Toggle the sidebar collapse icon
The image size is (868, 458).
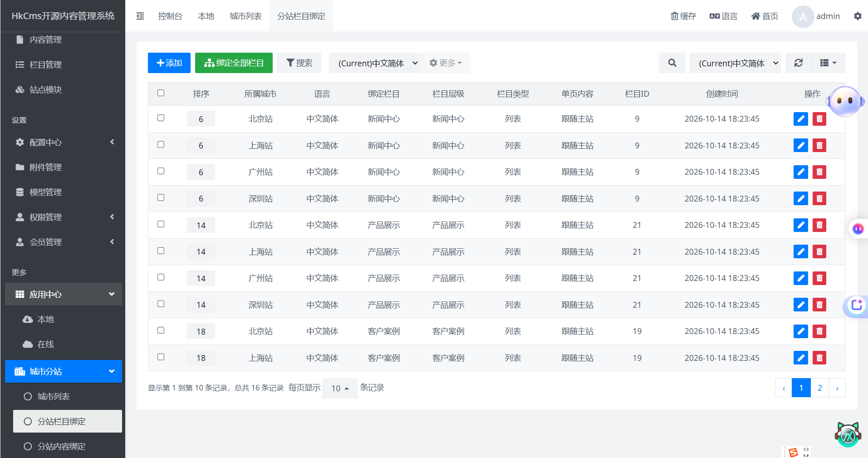tap(140, 16)
